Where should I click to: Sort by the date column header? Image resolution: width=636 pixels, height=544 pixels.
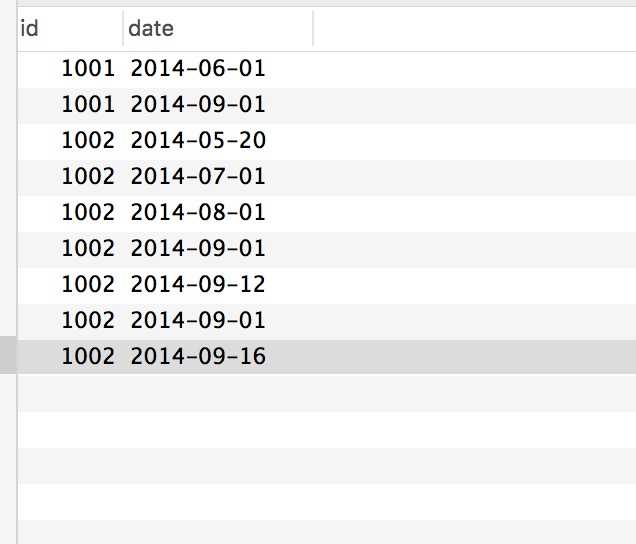click(151, 29)
